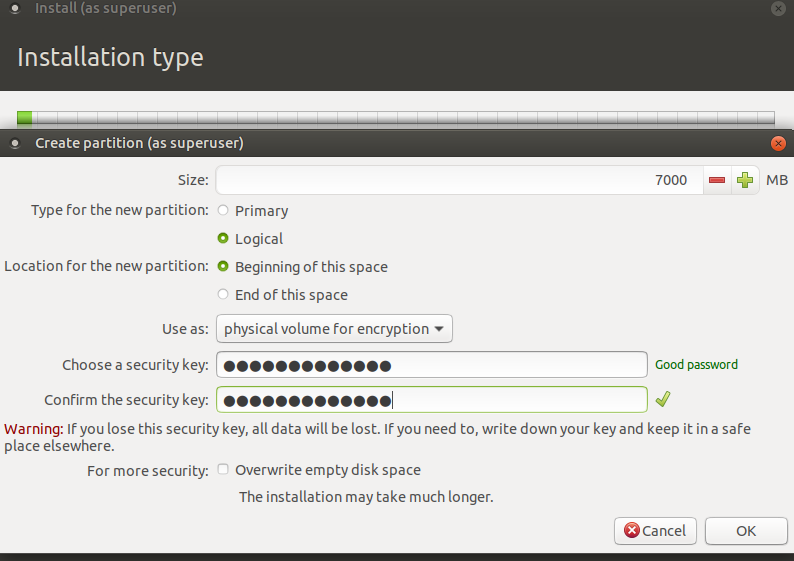Click the red X icon on Cancel
Image resolution: width=794 pixels, height=561 pixels.
(x=631, y=530)
